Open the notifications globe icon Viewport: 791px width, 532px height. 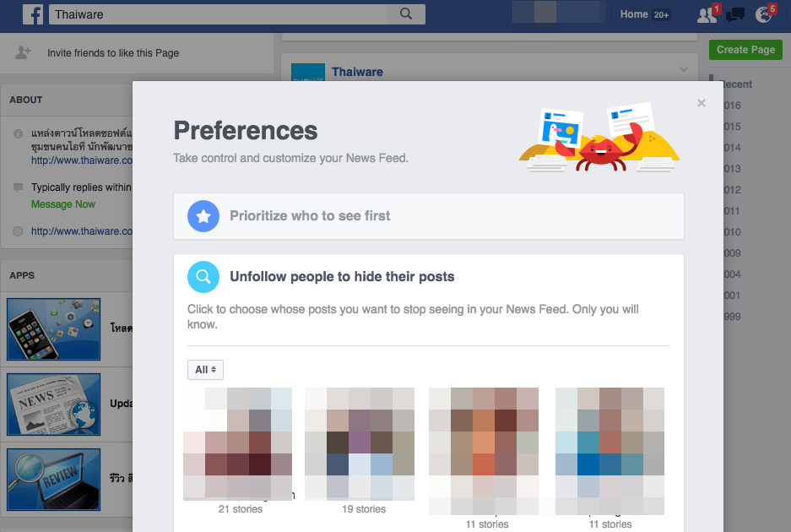coord(764,14)
